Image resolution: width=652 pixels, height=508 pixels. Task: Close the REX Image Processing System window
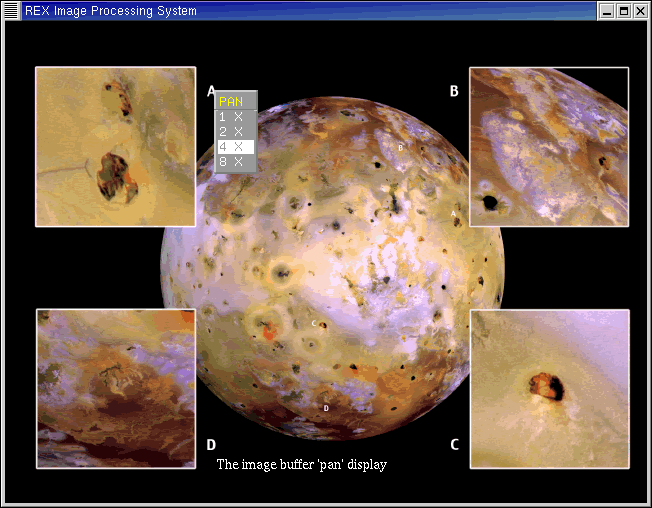pos(640,11)
